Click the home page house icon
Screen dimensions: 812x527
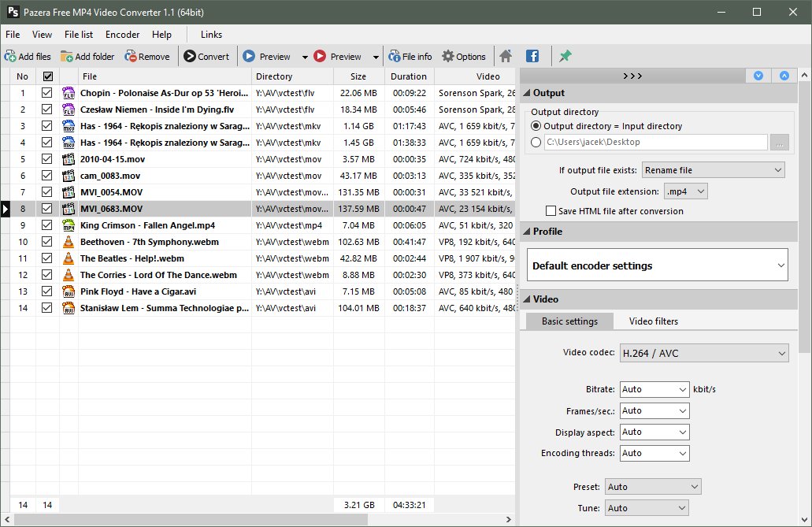click(506, 56)
